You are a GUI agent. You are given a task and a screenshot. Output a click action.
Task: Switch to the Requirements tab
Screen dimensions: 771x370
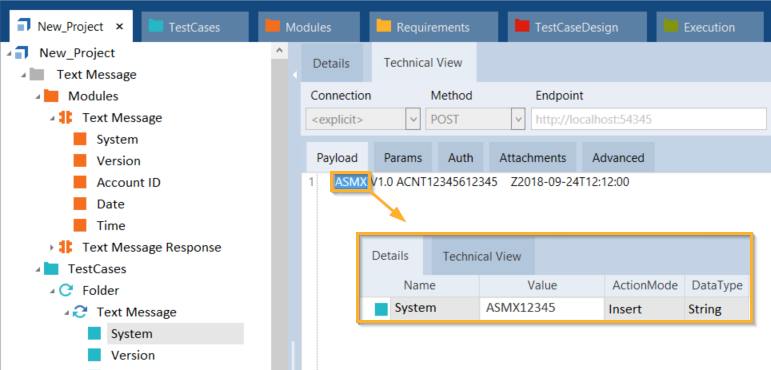[x=433, y=27]
